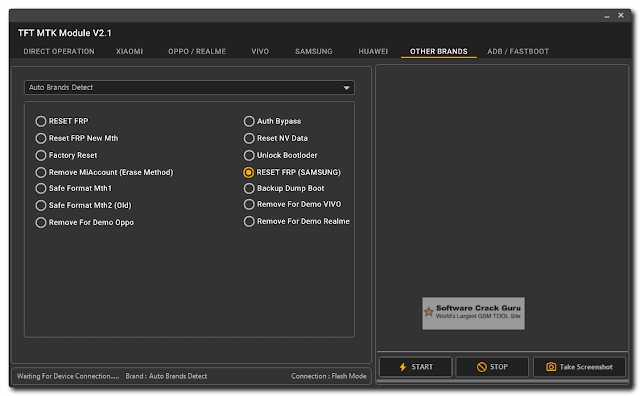Select the OTHER BRANDS tab
640x396 pixels.
[439, 51]
